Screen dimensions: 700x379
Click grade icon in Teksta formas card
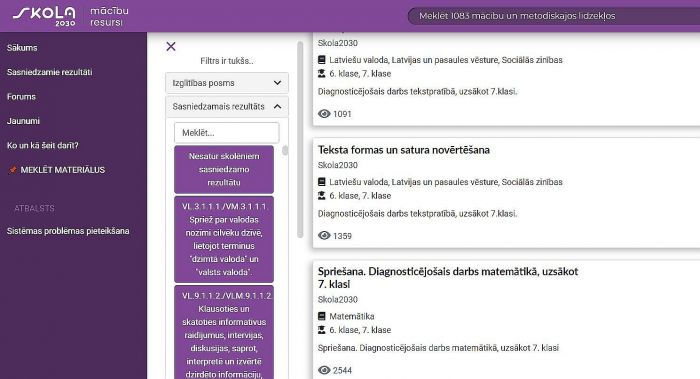(321, 196)
